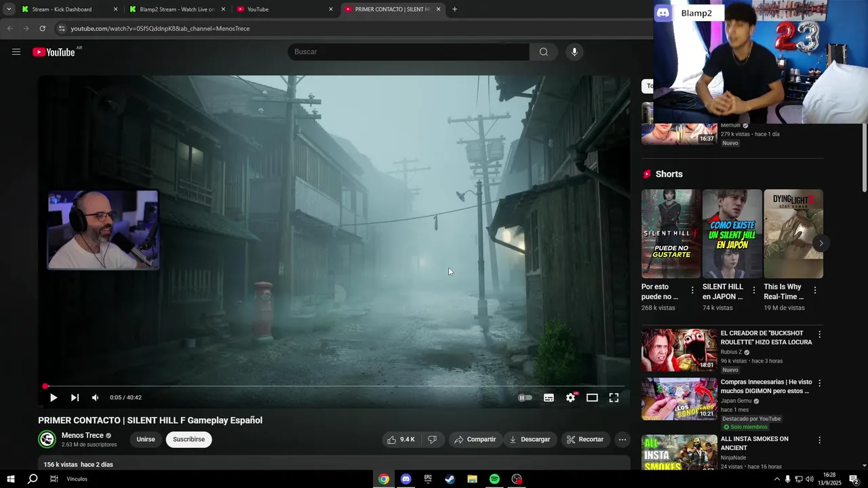Open options for 'Compras Innecesarias' video
868x488 pixels.
(819, 383)
